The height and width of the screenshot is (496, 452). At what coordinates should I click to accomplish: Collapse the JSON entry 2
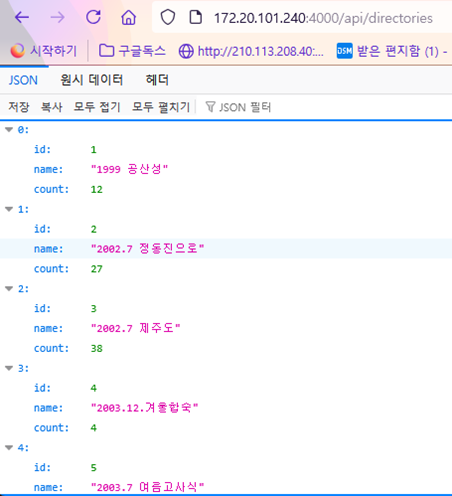[9, 289]
